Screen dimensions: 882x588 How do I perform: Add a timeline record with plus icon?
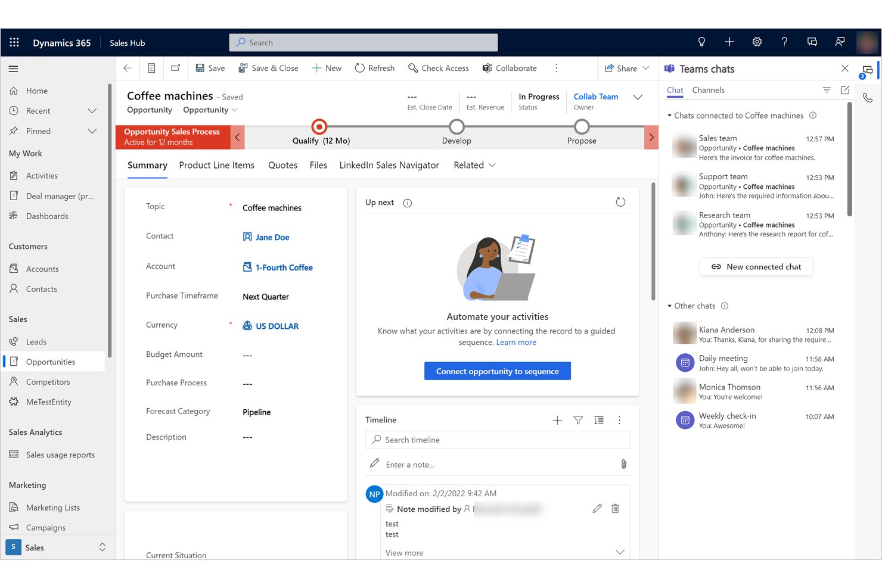click(557, 421)
